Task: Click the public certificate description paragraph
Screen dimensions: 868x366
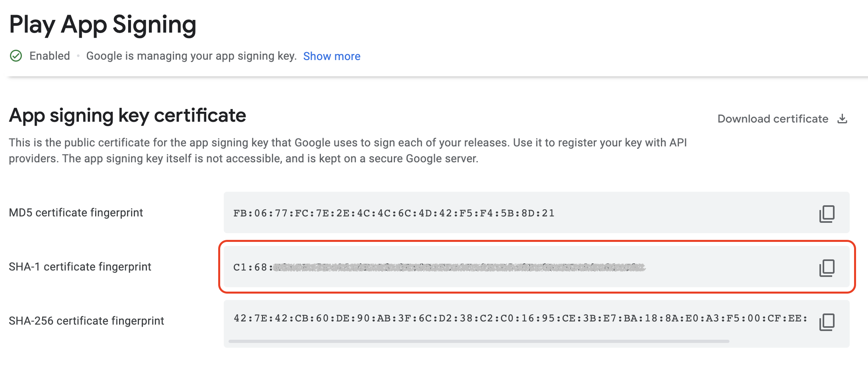Action: click(347, 151)
